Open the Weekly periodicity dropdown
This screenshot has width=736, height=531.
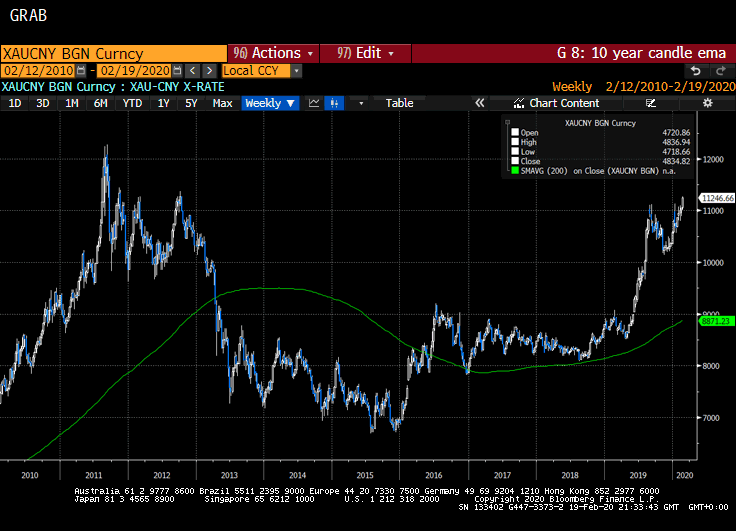270,103
